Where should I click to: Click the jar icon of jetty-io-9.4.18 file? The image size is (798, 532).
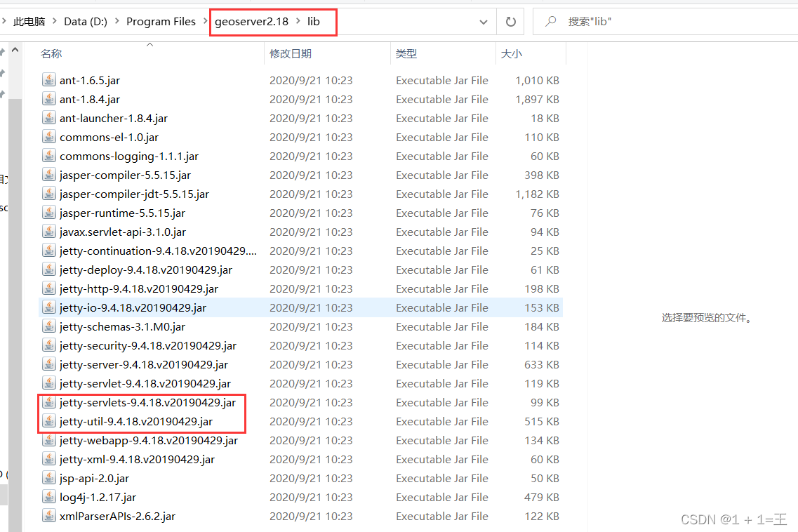[49, 307]
